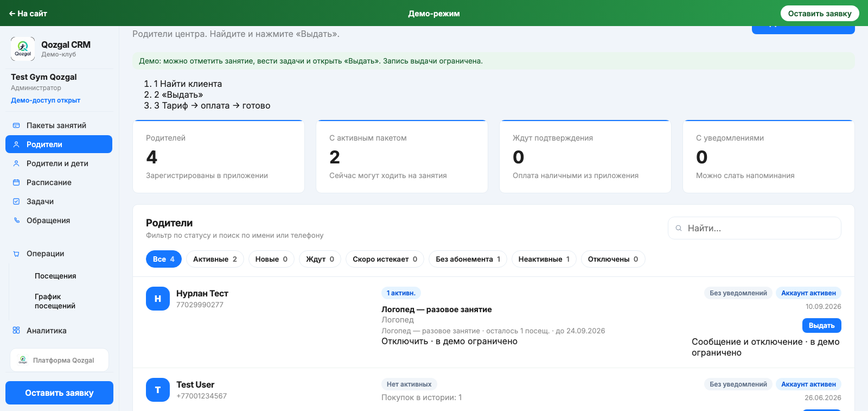The image size is (868, 411).
Task: Click the Test Gym Qozgal heading
Action: coord(44,77)
